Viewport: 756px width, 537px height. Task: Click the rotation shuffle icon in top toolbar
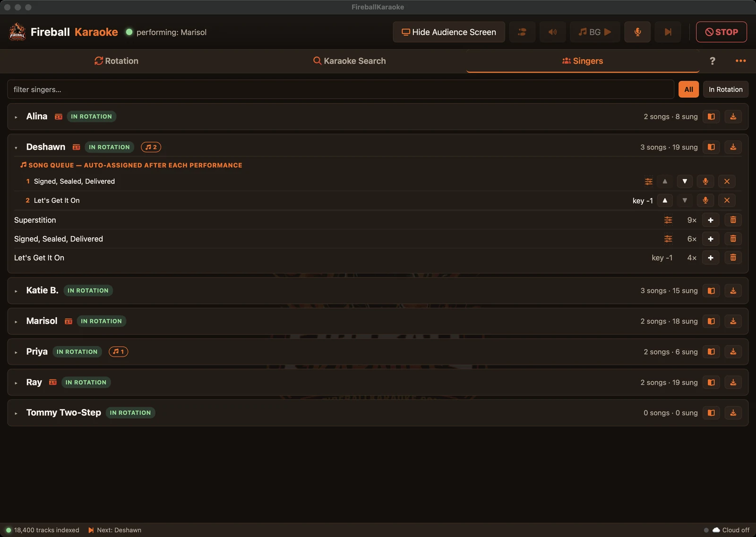[522, 32]
